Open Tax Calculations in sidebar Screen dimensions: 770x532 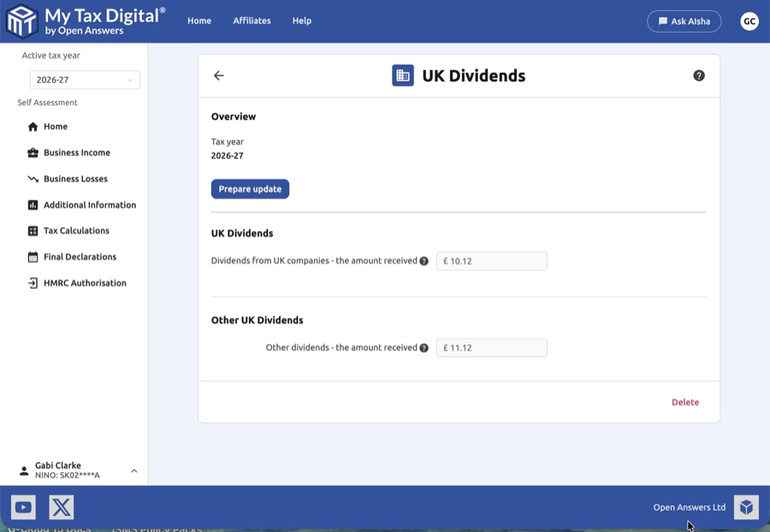pyautogui.click(x=76, y=231)
